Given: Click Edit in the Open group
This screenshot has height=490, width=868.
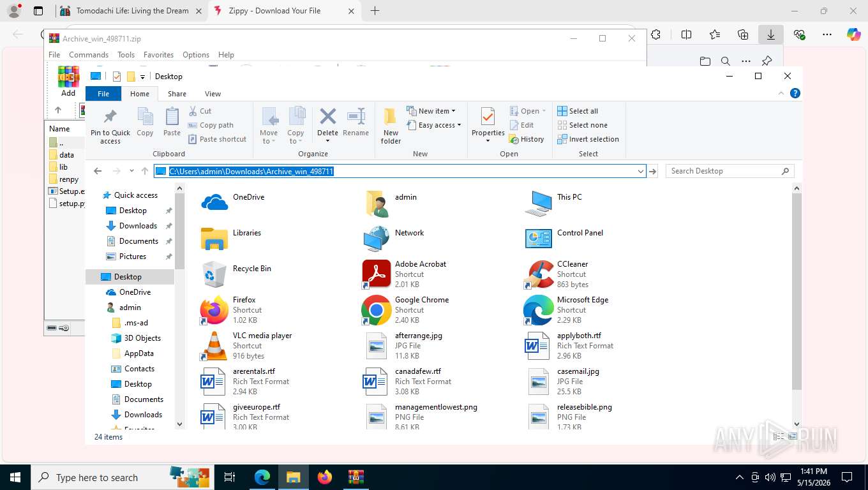Looking at the screenshot, I should 521,125.
